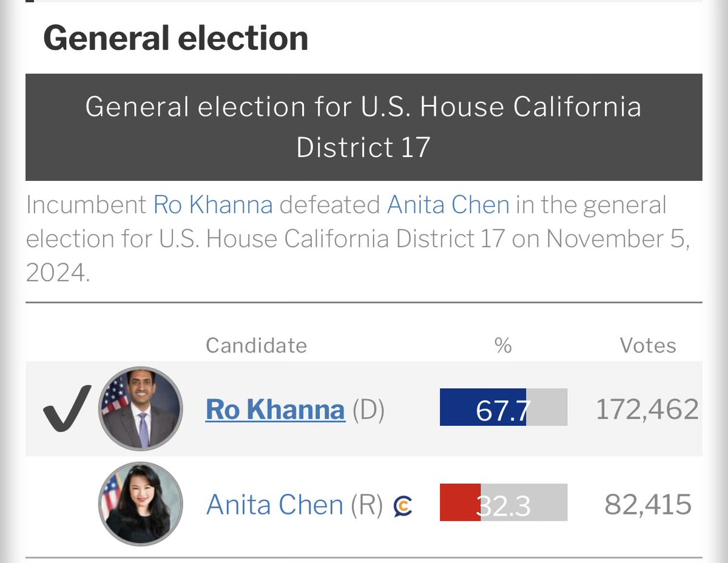Click the dark District 17 election banner
The width and height of the screenshot is (728, 563).
pyautogui.click(x=363, y=127)
